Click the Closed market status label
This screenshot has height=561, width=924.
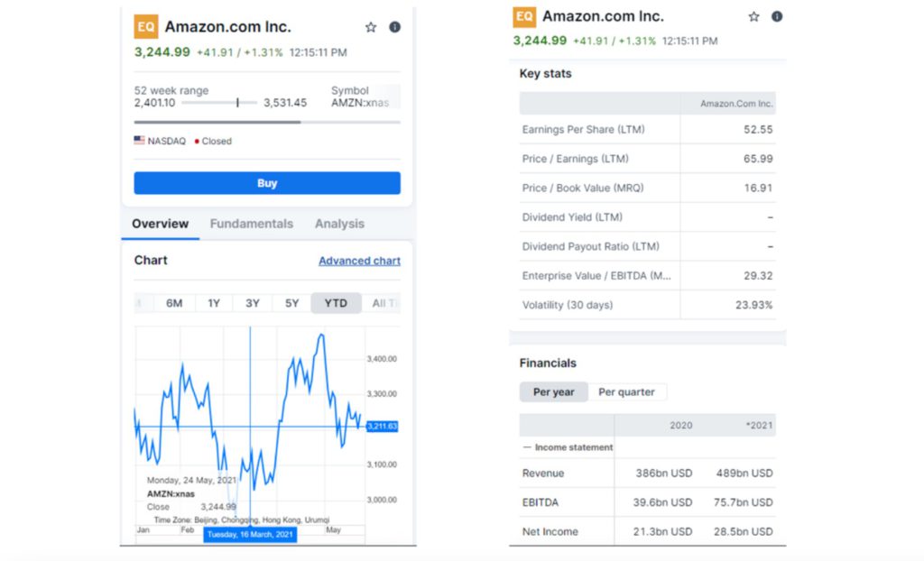point(213,141)
